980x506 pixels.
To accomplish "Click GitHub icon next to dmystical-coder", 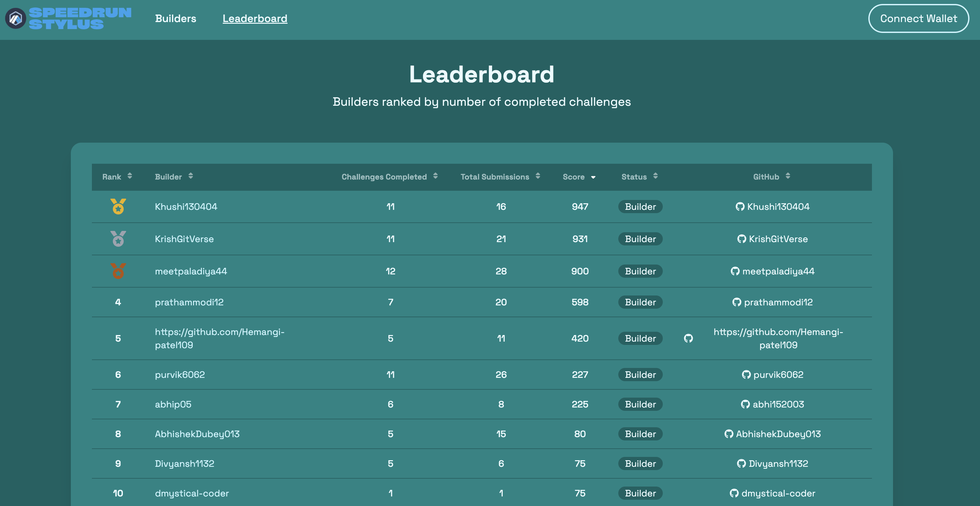I will 734,493.
